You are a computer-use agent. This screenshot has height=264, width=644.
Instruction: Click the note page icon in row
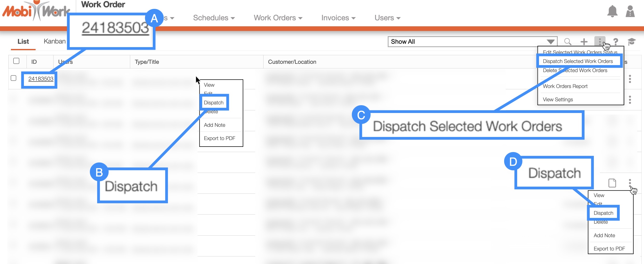point(612,183)
